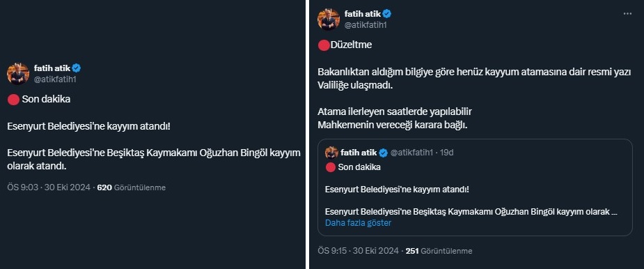The image size is (644, 269).
Task: Open the three-dot more options menu
Action: 627,13
